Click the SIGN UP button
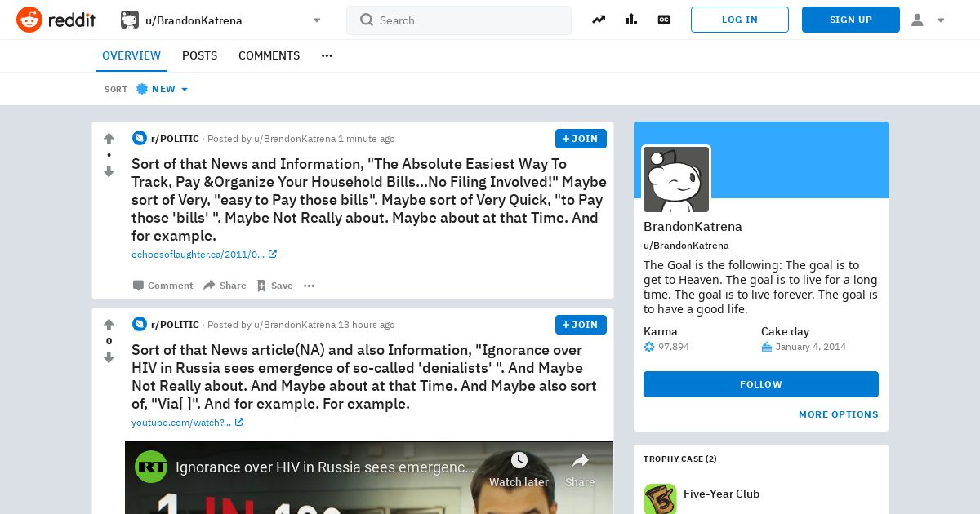This screenshot has width=980, height=514. (x=851, y=20)
